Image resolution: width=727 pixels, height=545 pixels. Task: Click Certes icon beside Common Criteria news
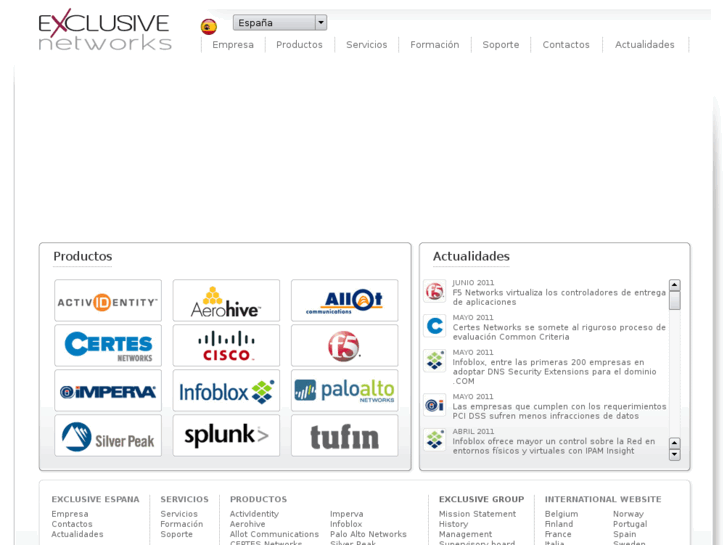pos(435,326)
